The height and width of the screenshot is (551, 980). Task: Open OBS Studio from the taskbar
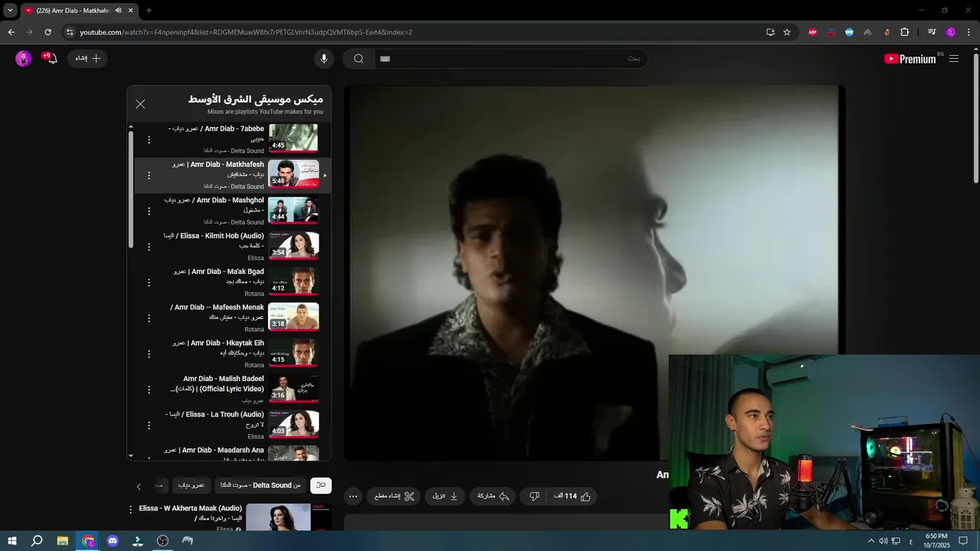pyautogui.click(x=162, y=541)
